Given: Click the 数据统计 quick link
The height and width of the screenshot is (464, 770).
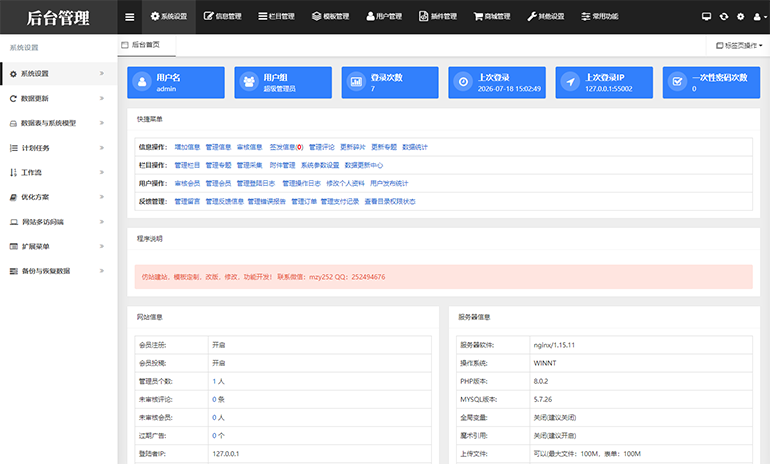Looking at the screenshot, I should click(415, 147).
